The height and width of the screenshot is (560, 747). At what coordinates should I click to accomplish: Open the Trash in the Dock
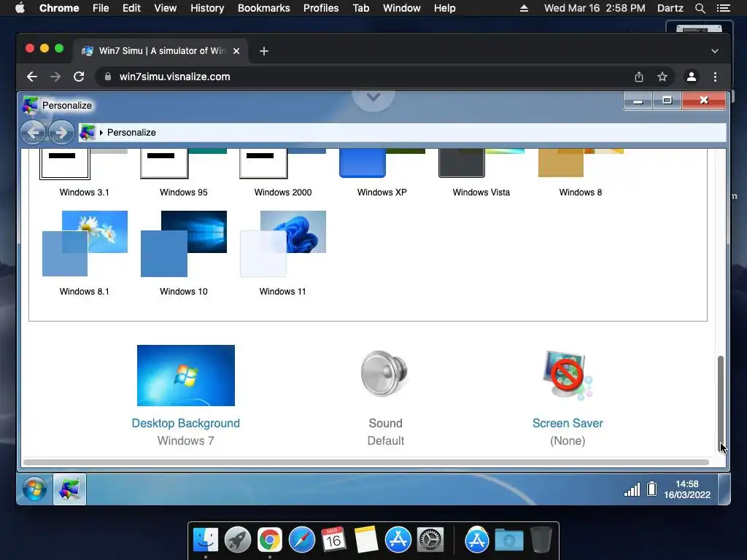coord(541,540)
